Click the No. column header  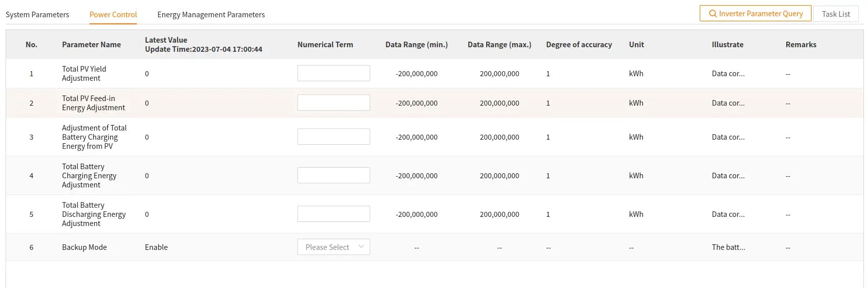point(32,45)
